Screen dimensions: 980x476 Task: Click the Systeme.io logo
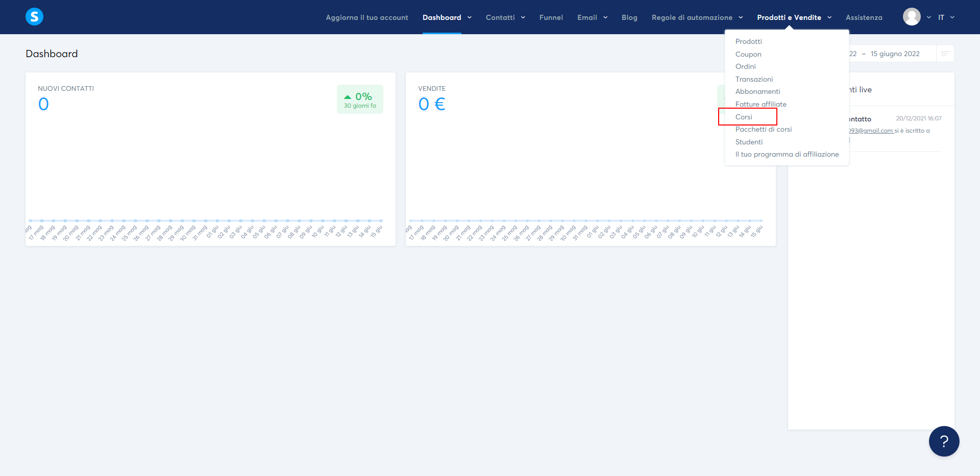34,16
